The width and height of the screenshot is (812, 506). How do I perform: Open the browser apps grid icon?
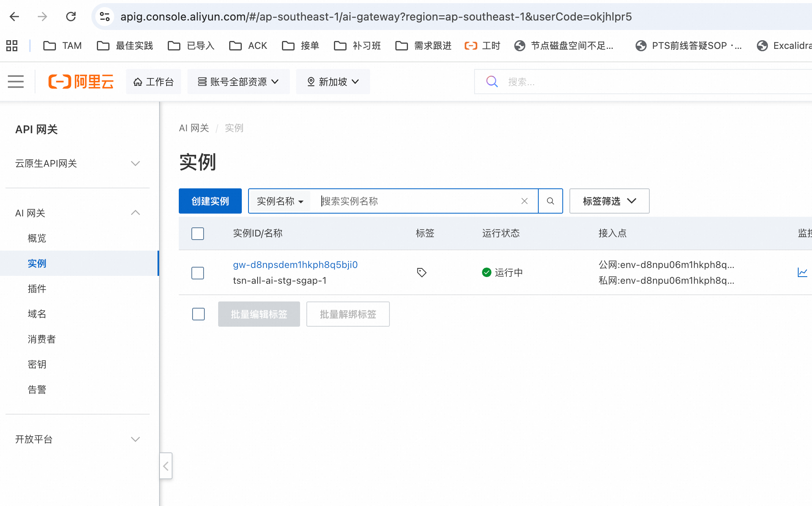point(12,46)
